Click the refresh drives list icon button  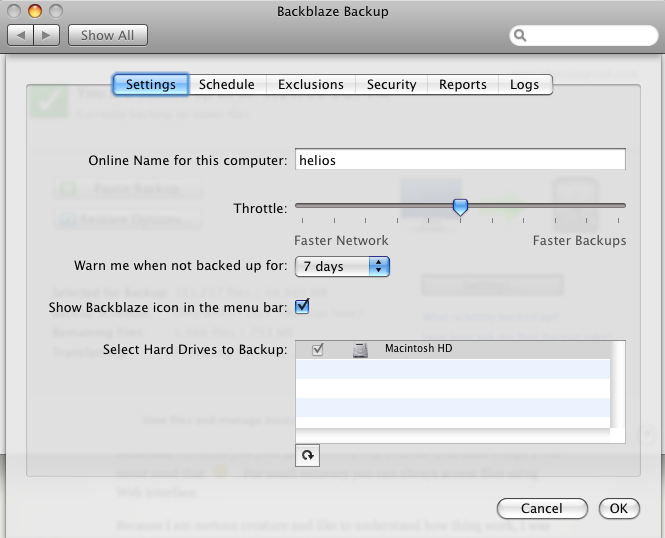(307, 455)
